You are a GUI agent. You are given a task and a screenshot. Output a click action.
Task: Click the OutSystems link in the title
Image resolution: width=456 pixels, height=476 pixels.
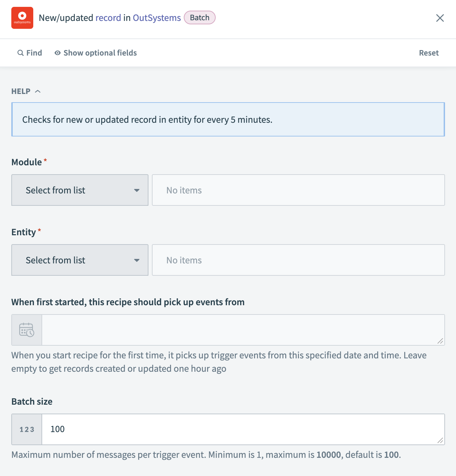click(x=157, y=18)
